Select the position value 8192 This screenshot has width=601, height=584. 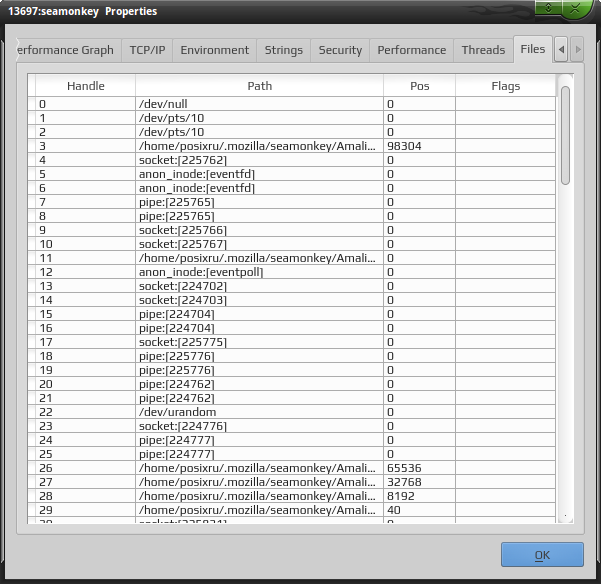tap(401, 496)
